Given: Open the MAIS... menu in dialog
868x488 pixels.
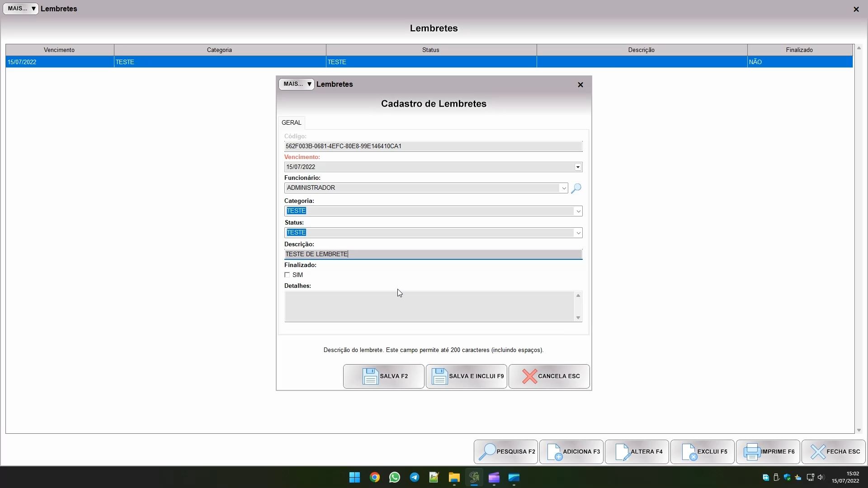Looking at the screenshot, I should tap(296, 84).
